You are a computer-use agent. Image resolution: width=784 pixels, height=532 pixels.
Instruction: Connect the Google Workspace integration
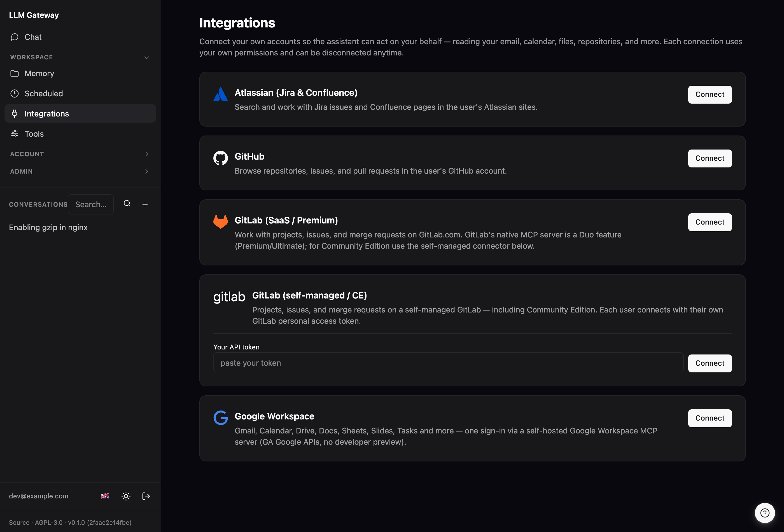(x=710, y=418)
